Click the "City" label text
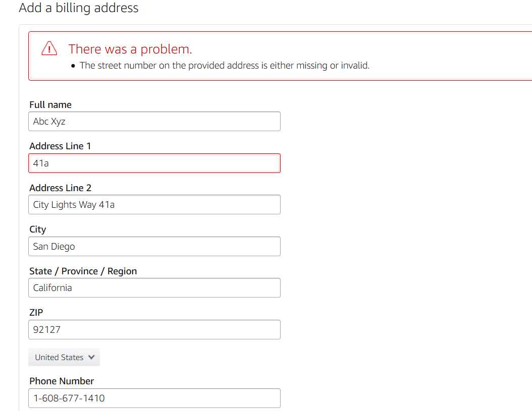532x411 pixels. pyautogui.click(x=38, y=229)
